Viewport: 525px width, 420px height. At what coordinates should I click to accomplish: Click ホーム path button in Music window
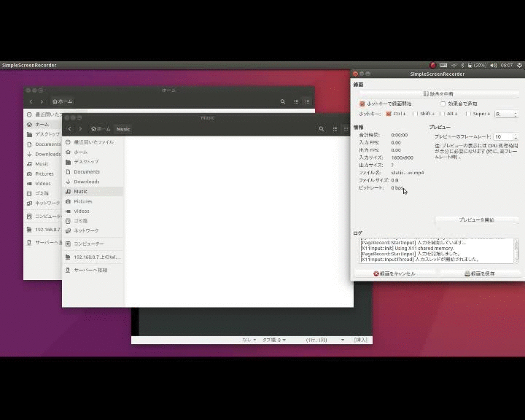point(101,129)
